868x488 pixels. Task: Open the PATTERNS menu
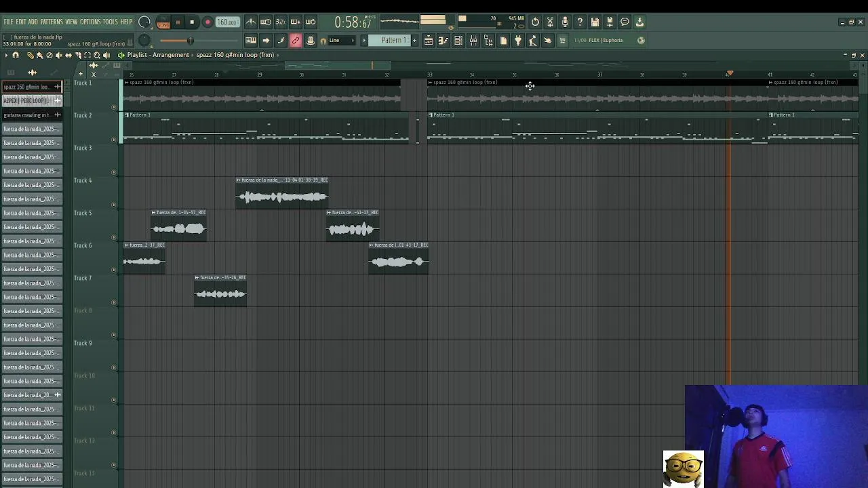click(52, 22)
